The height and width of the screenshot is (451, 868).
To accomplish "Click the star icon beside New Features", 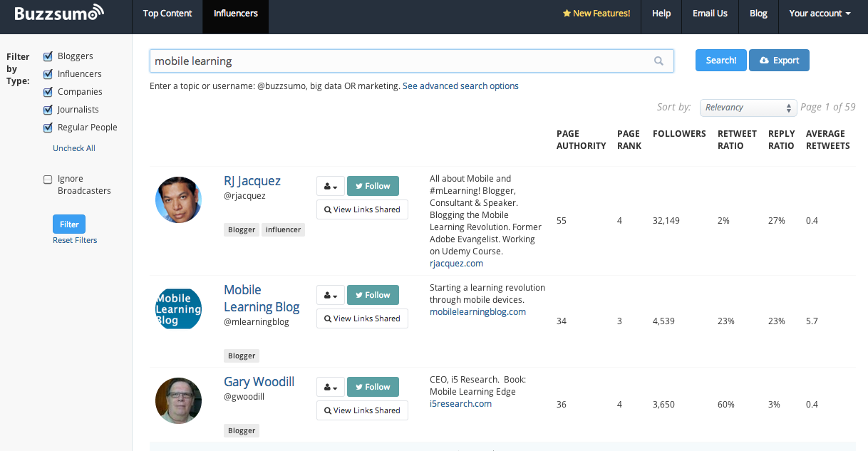I will [567, 14].
